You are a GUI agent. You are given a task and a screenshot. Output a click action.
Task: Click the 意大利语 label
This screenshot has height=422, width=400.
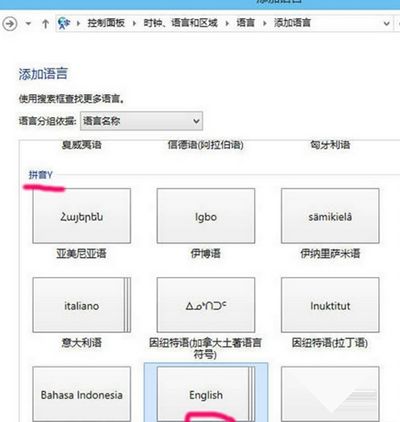coord(81,343)
